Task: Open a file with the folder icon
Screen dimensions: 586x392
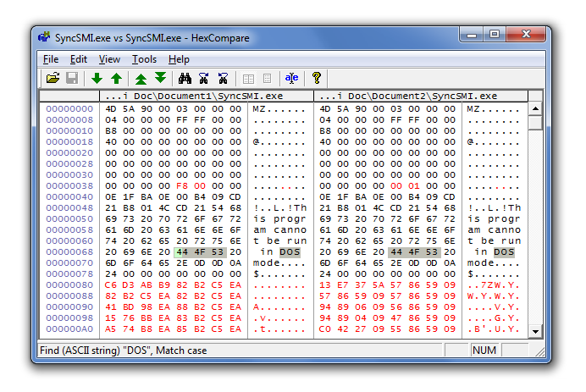Action: click(x=53, y=79)
